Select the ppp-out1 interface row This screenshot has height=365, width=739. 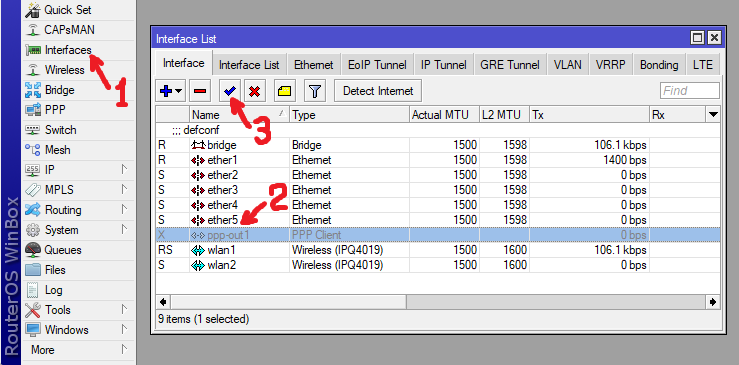point(438,235)
